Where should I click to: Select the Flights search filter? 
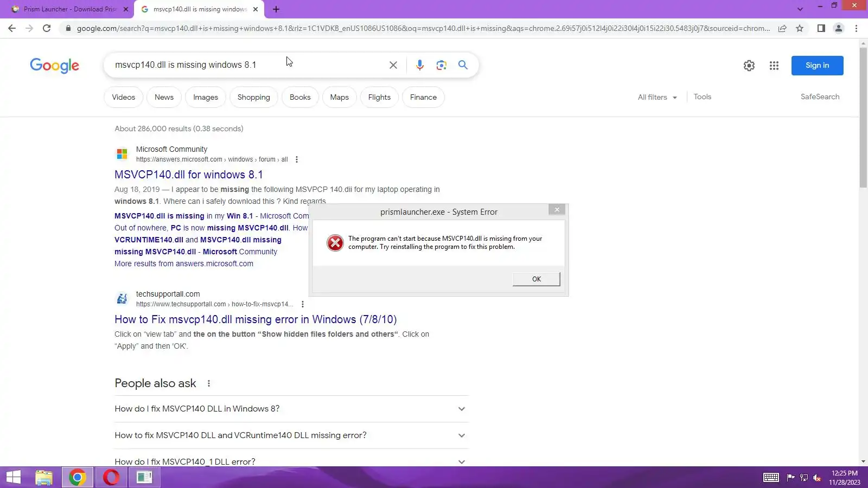pos(379,97)
